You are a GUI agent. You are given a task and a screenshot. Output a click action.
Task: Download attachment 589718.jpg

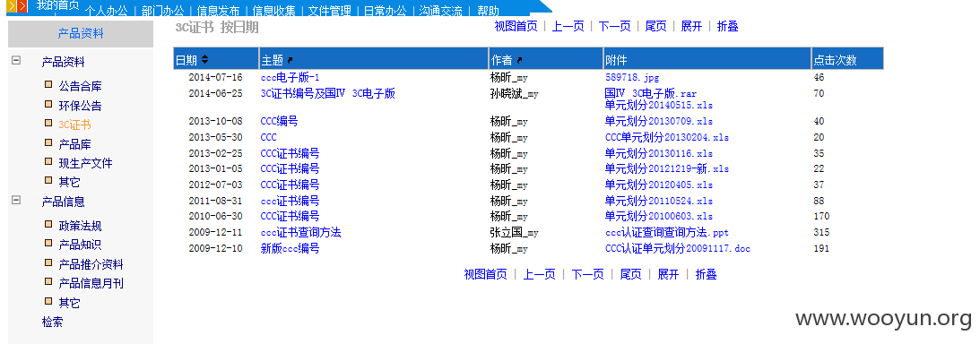632,77
